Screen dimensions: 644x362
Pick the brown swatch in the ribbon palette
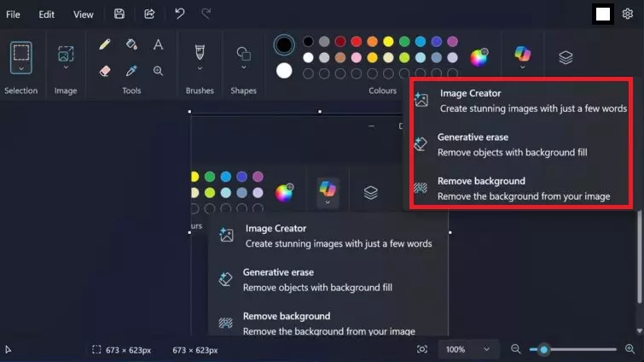(340, 57)
